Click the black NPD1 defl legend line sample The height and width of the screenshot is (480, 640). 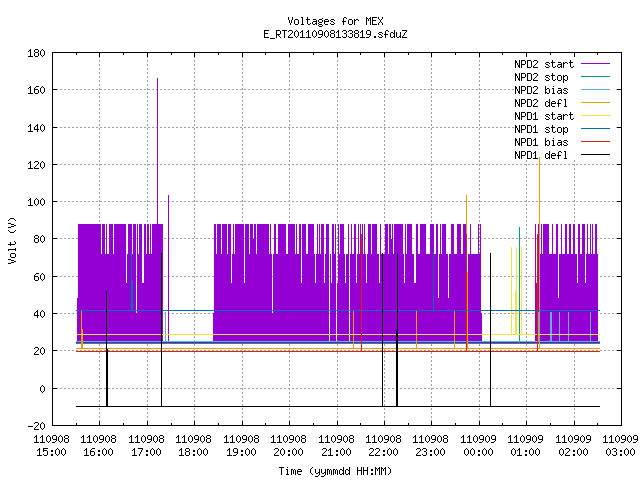595,155
